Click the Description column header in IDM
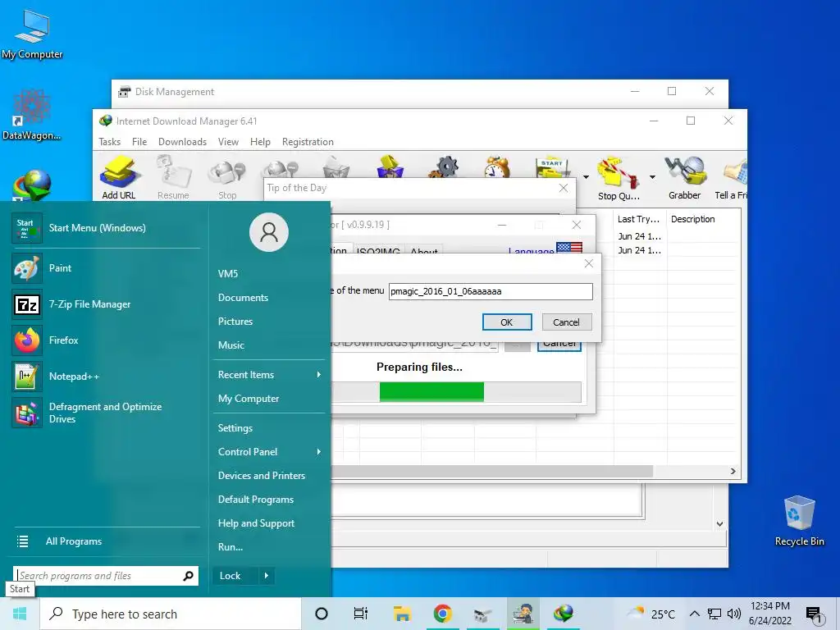The image size is (840, 630). tap(703, 219)
